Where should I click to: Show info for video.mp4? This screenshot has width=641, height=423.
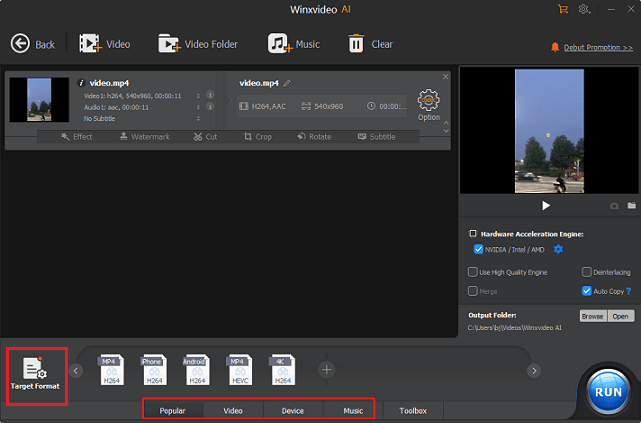(x=81, y=83)
